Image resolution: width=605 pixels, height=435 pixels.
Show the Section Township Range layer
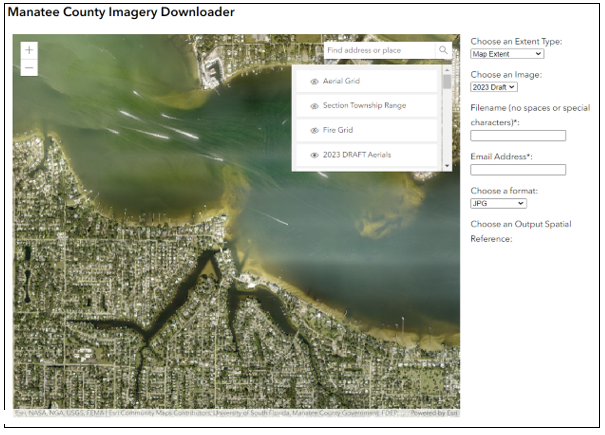(314, 106)
